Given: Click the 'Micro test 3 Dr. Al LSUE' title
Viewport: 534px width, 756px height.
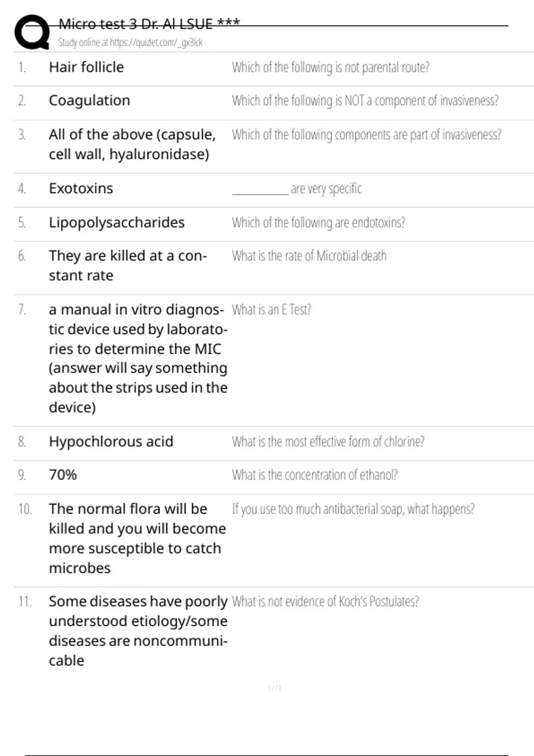Looking at the screenshot, I should click(x=149, y=24).
